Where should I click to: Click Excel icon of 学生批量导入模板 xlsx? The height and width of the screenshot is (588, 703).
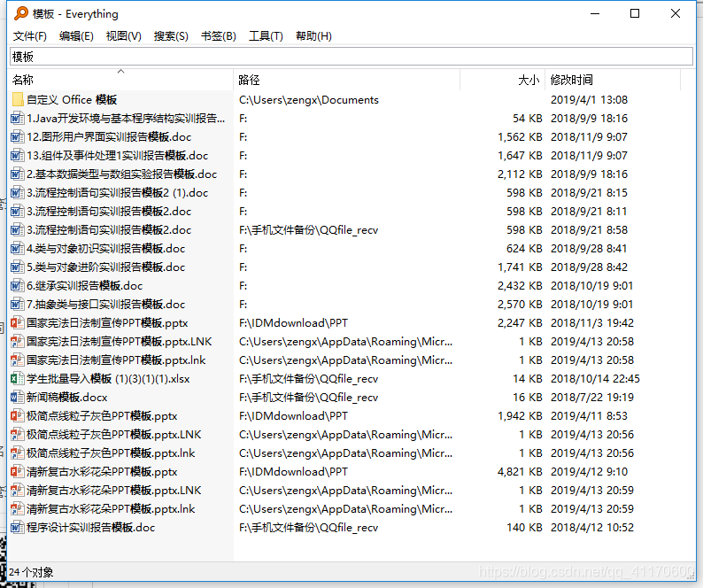point(18,379)
